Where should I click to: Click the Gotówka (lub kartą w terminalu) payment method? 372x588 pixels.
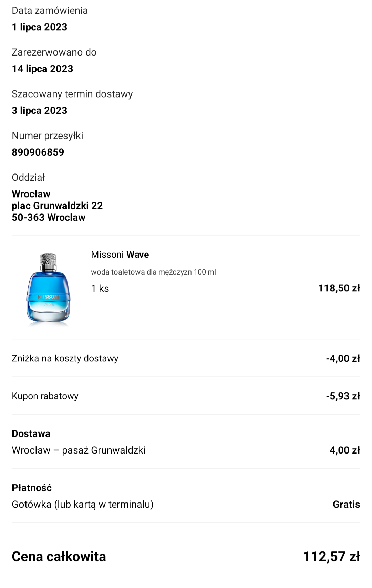(83, 504)
